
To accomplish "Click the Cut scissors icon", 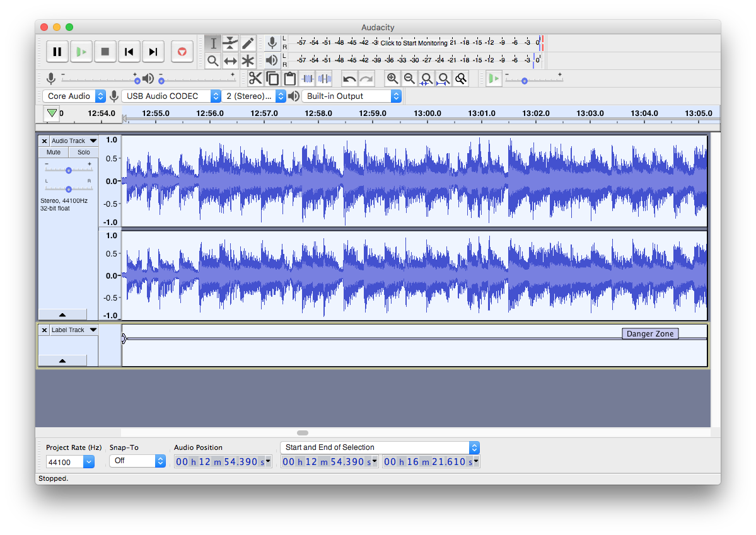I will tap(255, 79).
